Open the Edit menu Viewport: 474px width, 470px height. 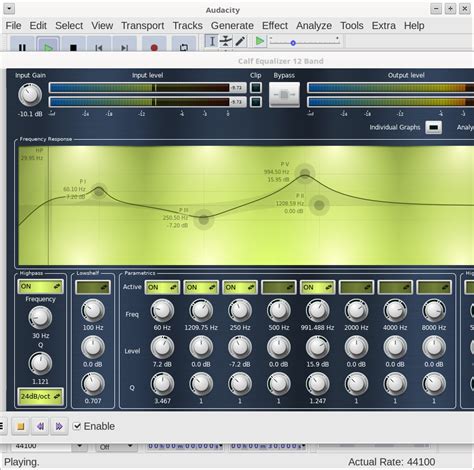click(38, 26)
